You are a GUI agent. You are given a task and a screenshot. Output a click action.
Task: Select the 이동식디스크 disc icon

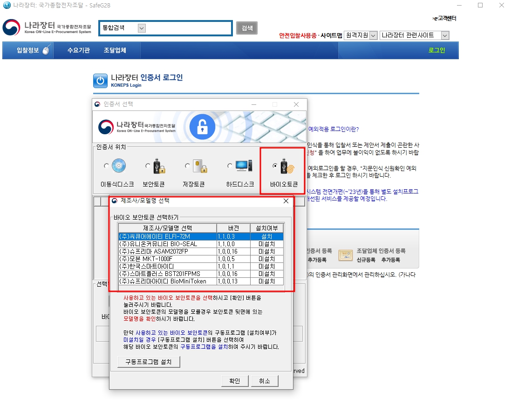pyautogui.click(x=119, y=165)
